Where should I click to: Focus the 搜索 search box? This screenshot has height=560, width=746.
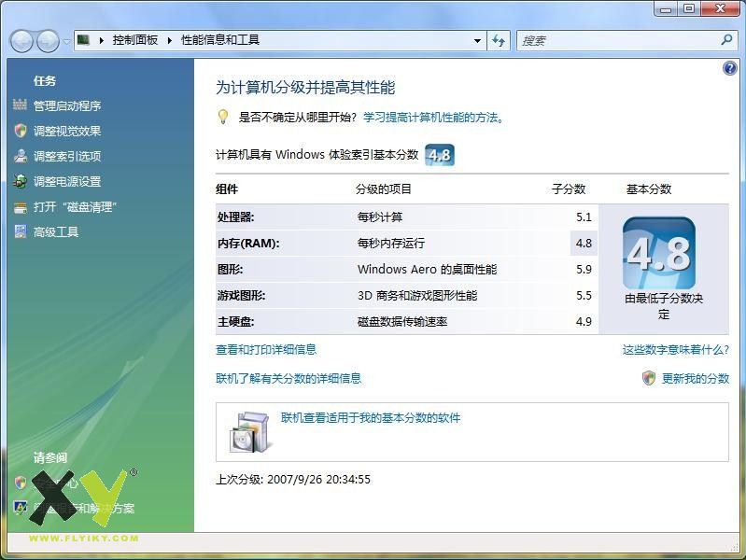(618, 41)
